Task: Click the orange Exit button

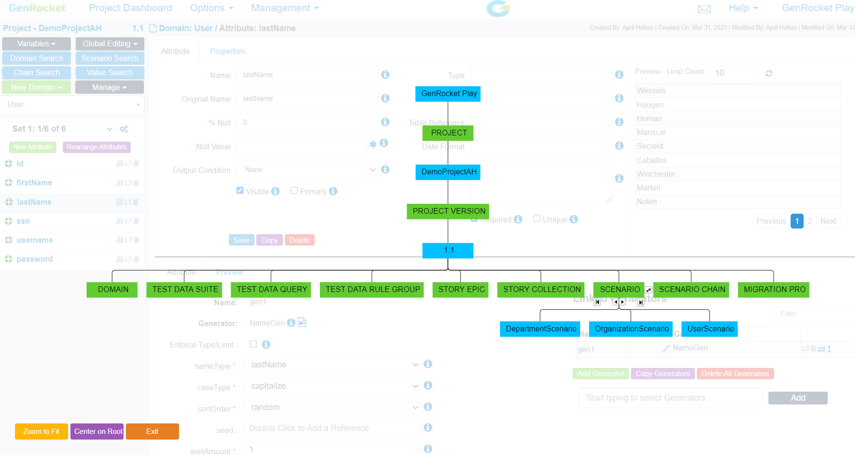Action: [152, 432]
